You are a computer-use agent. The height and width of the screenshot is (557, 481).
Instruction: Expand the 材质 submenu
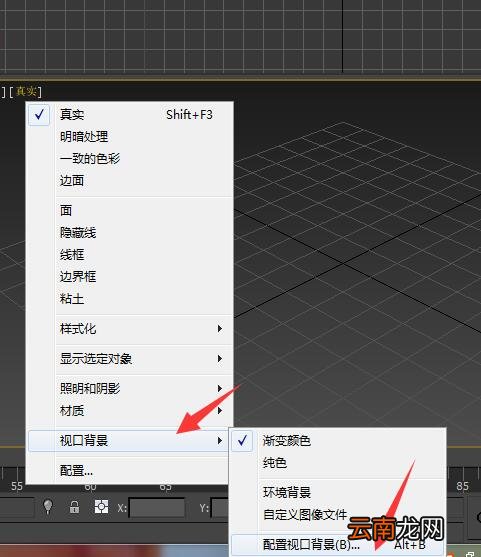pyautogui.click(x=131, y=411)
